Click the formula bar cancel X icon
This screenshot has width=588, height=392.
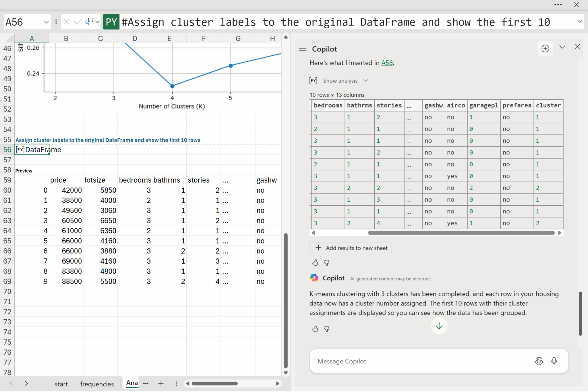pyautogui.click(x=67, y=22)
